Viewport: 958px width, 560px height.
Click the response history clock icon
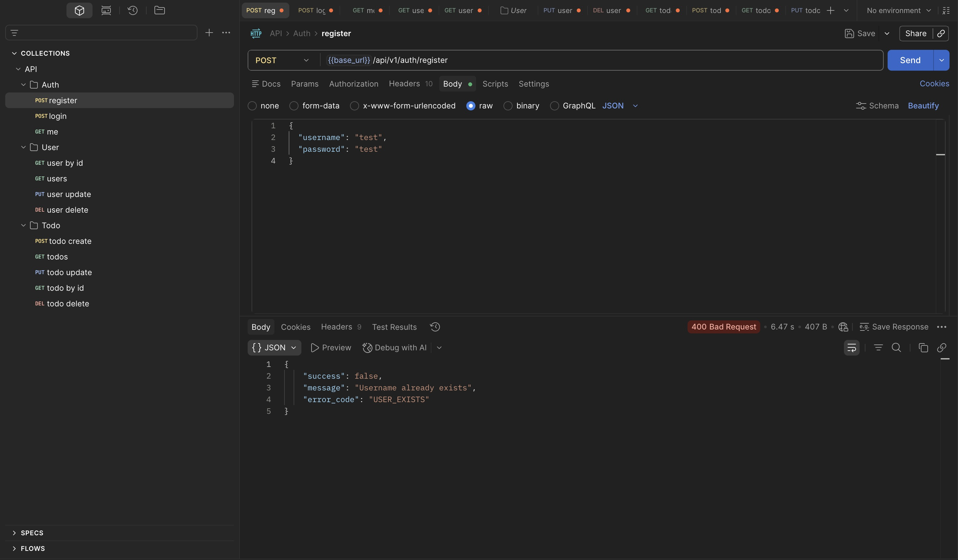pos(435,327)
